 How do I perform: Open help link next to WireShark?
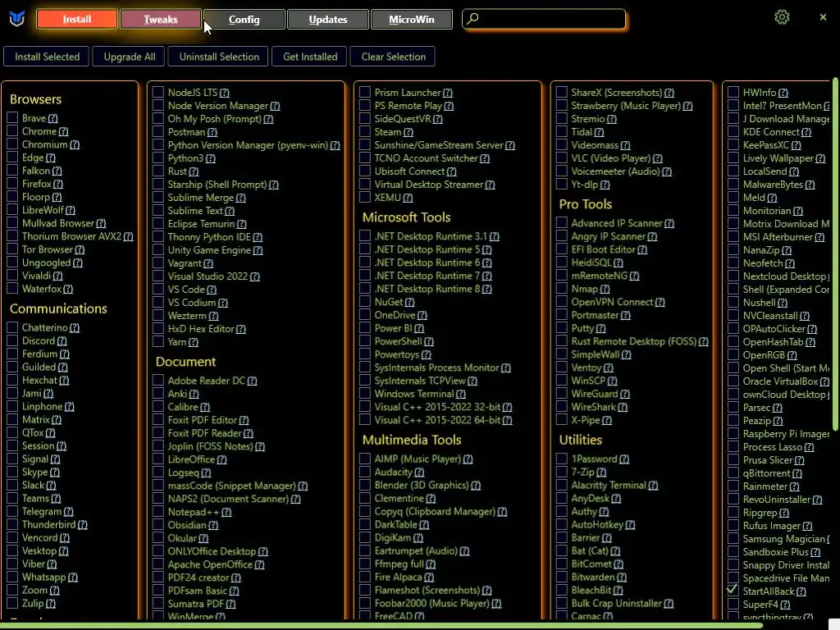pos(623,407)
